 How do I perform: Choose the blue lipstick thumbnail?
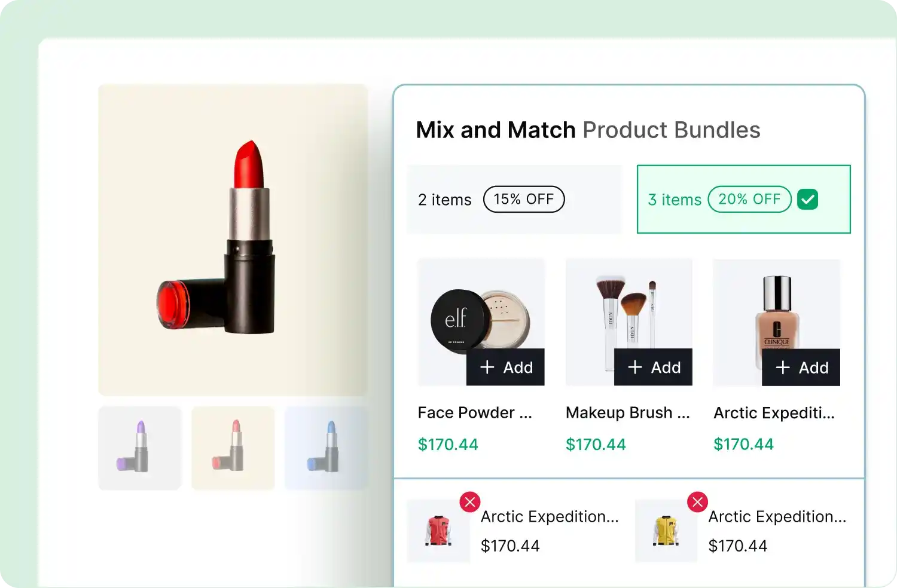tap(326, 448)
